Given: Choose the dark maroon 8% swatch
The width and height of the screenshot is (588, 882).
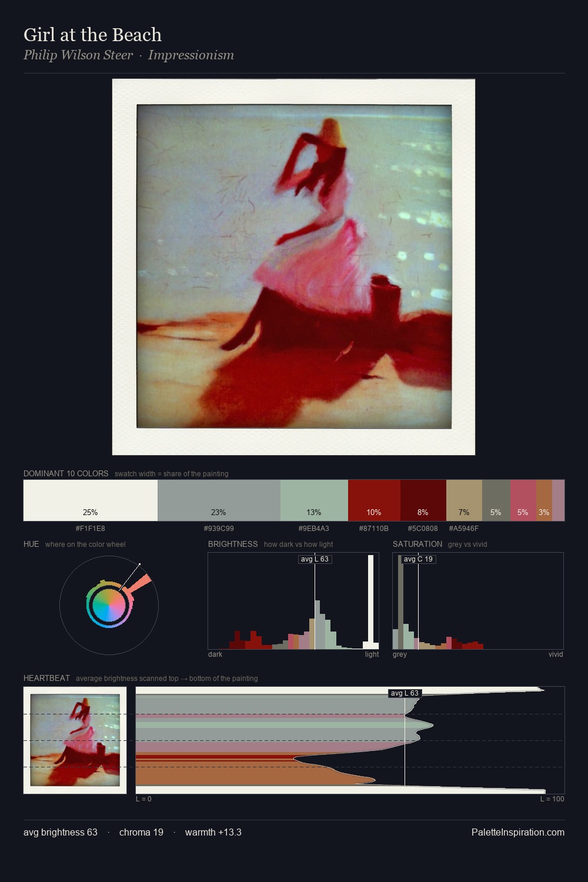Looking at the screenshot, I should (423, 500).
